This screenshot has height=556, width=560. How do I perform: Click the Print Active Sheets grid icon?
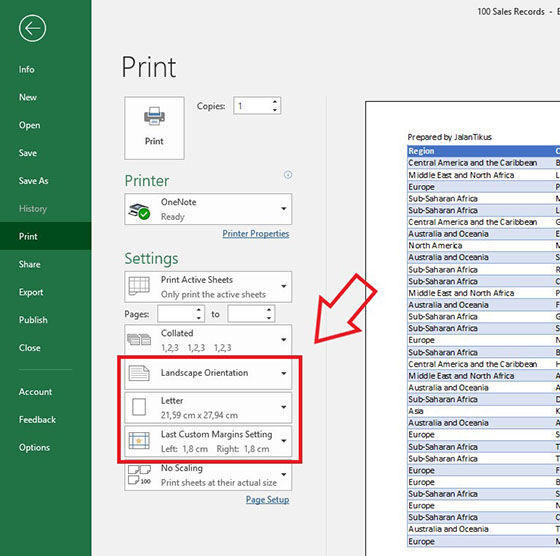(x=139, y=286)
